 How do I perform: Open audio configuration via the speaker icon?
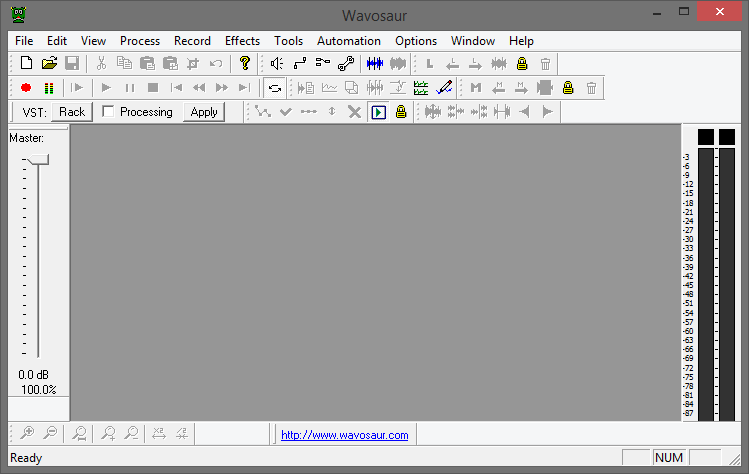click(x=277, y=64)
